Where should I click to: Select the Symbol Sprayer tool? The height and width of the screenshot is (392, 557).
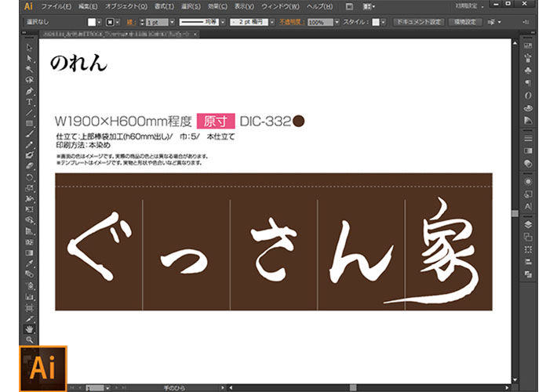point(29,286)
